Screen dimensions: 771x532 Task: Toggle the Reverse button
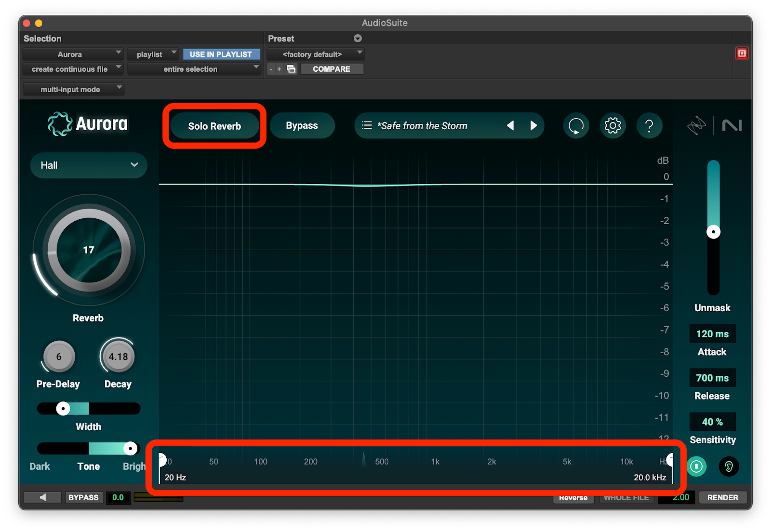(573, 497)
